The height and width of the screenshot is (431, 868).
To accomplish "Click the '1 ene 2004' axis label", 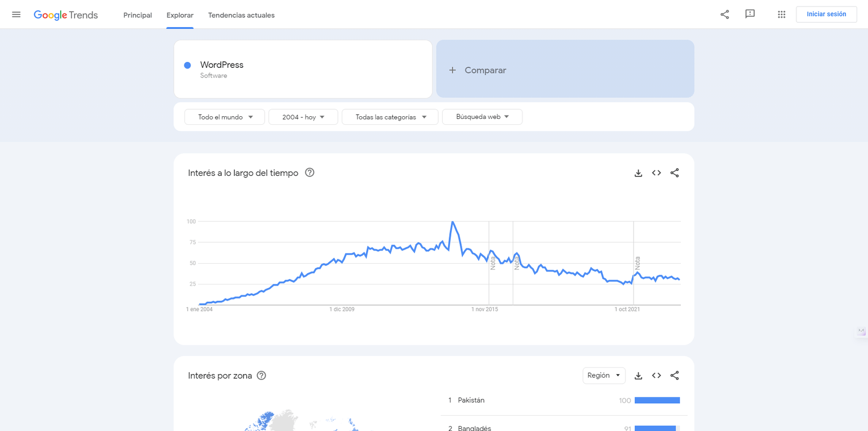I will (199, 309).
